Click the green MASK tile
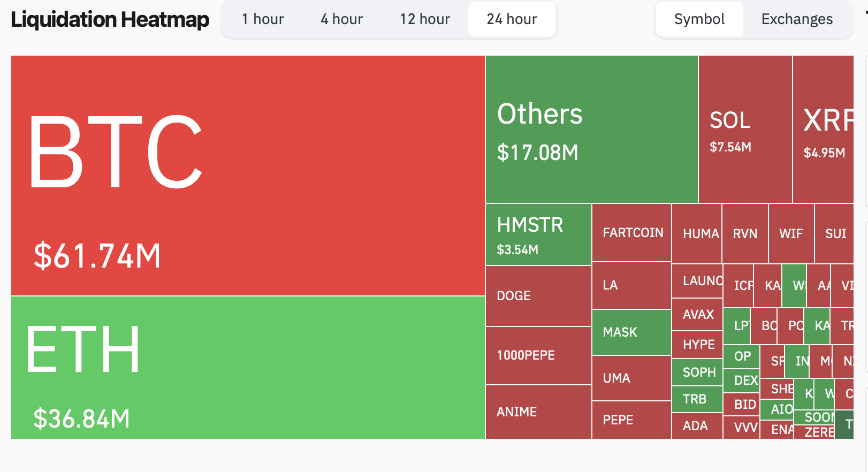The image size is (868, 472). pos(631,332)
